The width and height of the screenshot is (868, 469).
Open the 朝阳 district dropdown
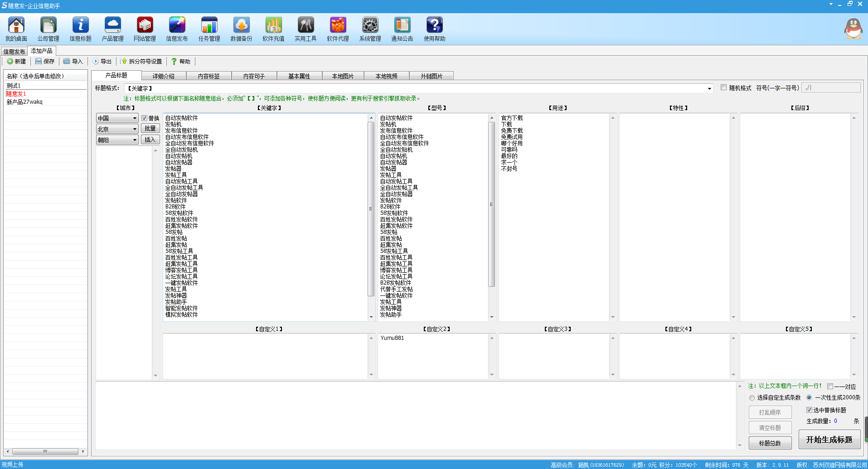coord(117,140)
